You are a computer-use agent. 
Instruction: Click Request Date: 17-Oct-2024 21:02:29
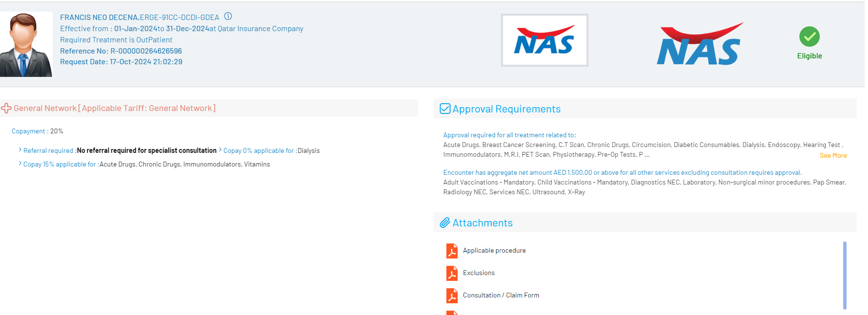[x=121, y=62]
